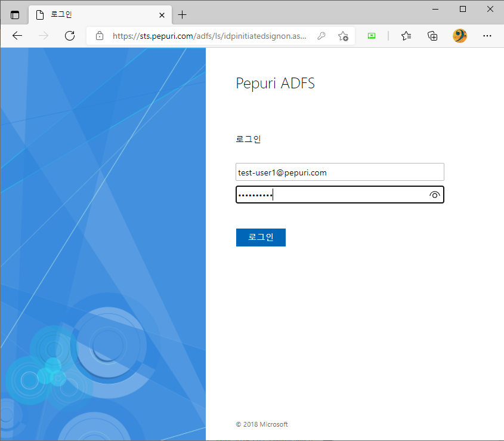Open saved passwords key icon
Viewport: 504px width, 441px height.
pyautogui.click(x=321, y=36)
